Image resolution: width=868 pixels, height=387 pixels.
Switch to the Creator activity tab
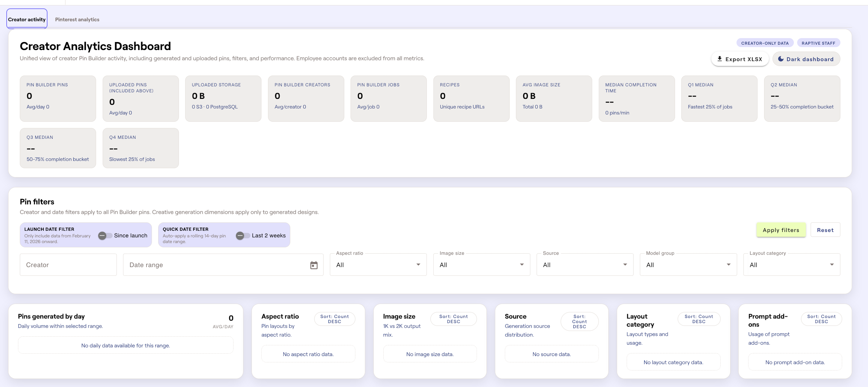(x=27, y=19)
